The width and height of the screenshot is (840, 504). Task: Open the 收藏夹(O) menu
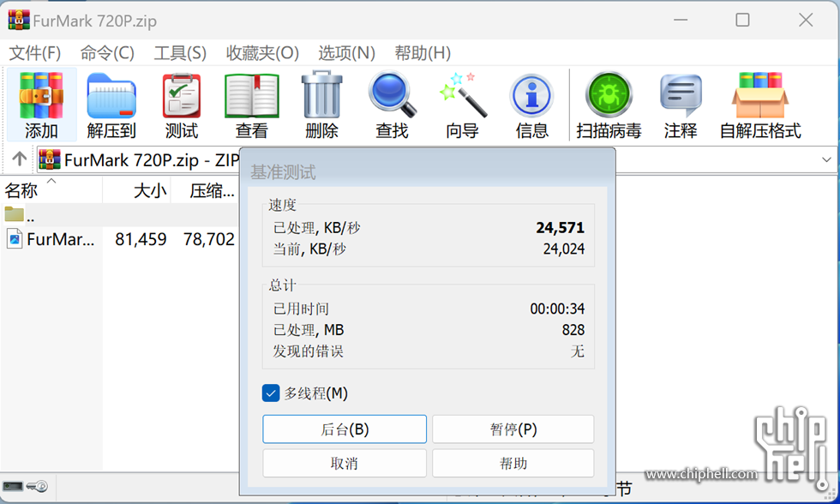click(x=262, y=53)
